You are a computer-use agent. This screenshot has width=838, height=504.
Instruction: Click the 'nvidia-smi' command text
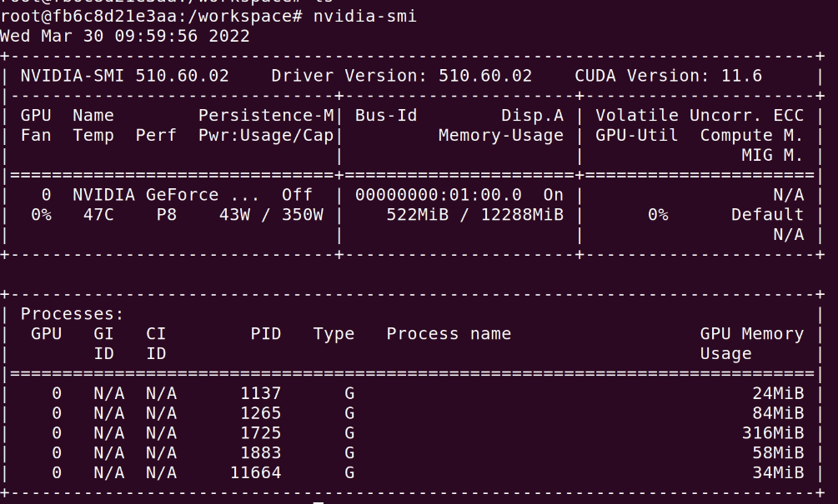click(x=365, y=16)
